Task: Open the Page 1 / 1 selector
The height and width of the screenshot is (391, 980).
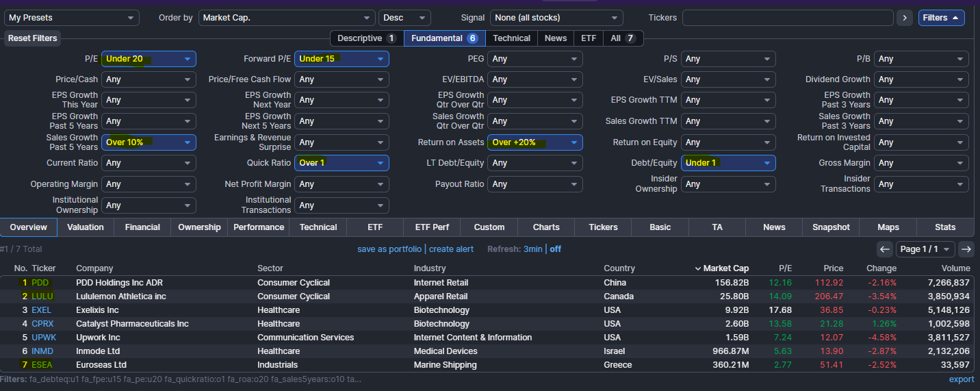Action: (x=925, y=249)
